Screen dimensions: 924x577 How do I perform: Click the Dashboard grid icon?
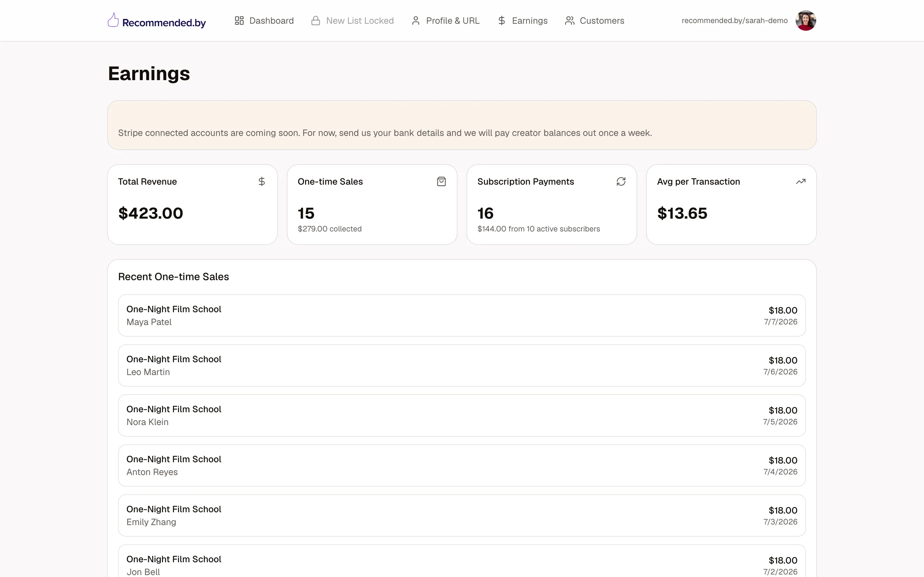pos(239,21)
